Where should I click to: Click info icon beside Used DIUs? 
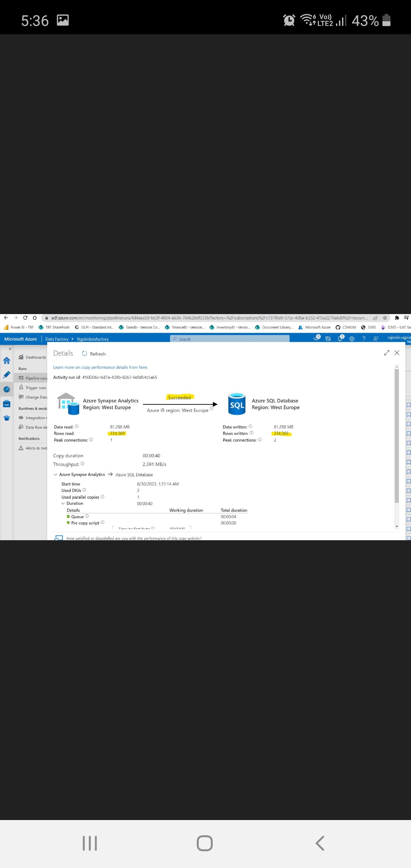pyautogui.click(x=84, y=490)
